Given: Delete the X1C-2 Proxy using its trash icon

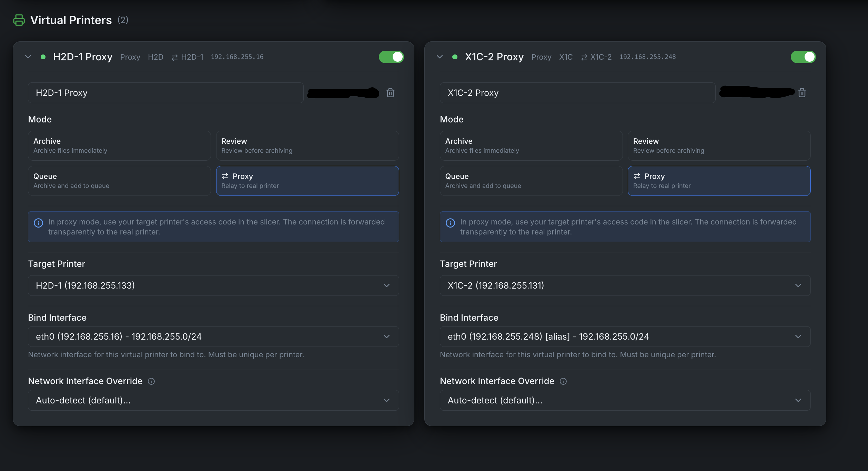Looking at the screenshot, I should 802,92.
